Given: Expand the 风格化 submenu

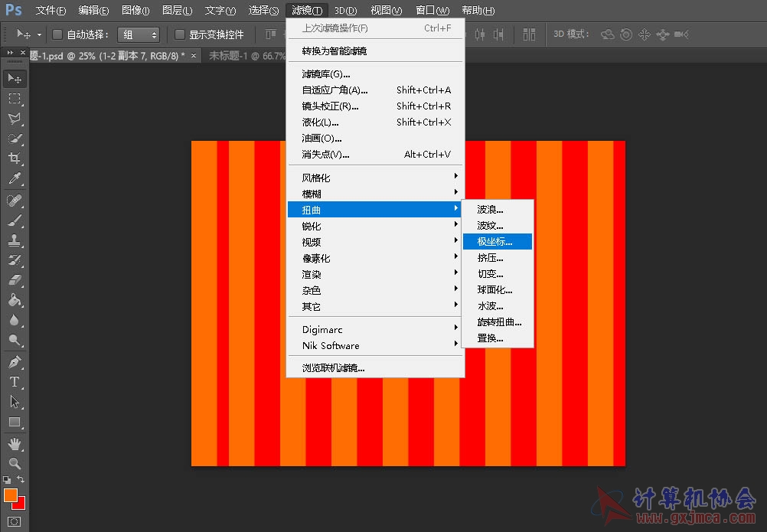Looking at the screenshot, I should [x=376, y=178].
